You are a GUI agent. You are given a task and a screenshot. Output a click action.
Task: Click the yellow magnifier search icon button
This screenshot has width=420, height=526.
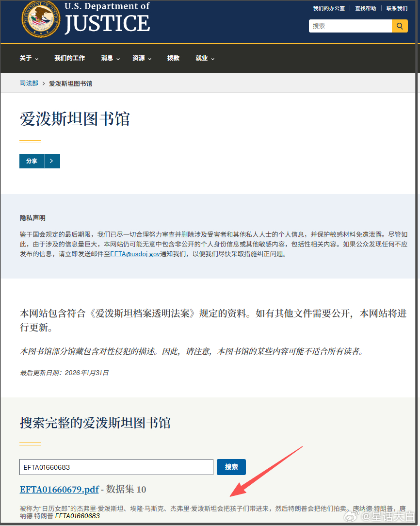click(x=400, y=26)
